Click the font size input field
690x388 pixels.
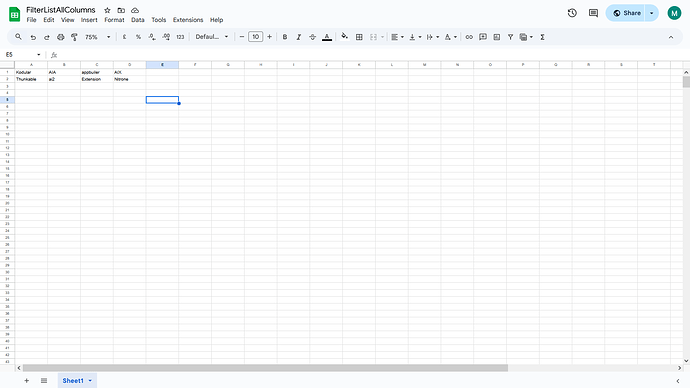point(255,37)
